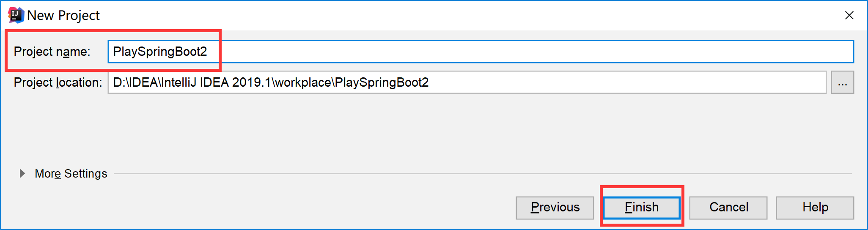Click the PlaySpringBoot2 text in name field
The width and height of the screenshot is (868, 230).
click(160, 52)
